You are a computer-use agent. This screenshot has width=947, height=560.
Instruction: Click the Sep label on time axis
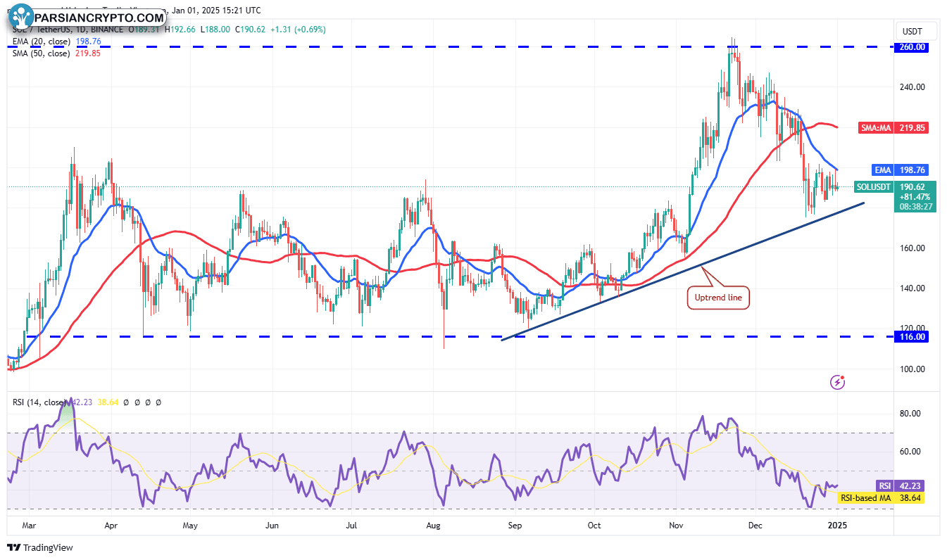coord(515,526)
